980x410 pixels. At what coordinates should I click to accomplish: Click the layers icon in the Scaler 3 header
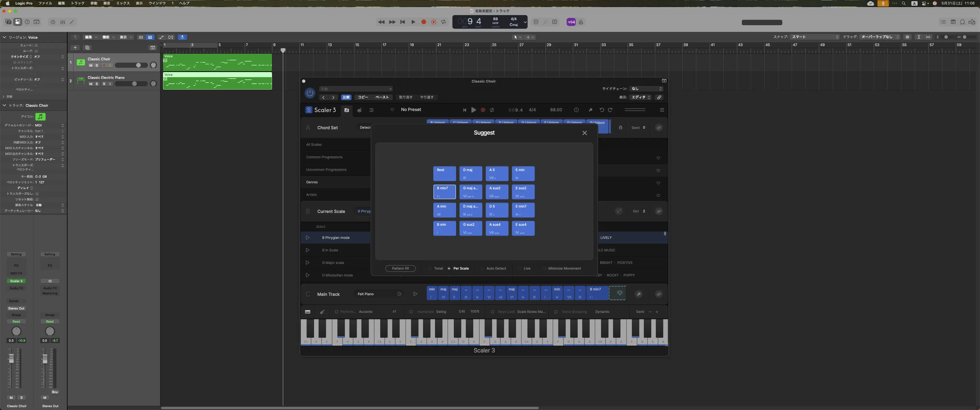[359, 110]
